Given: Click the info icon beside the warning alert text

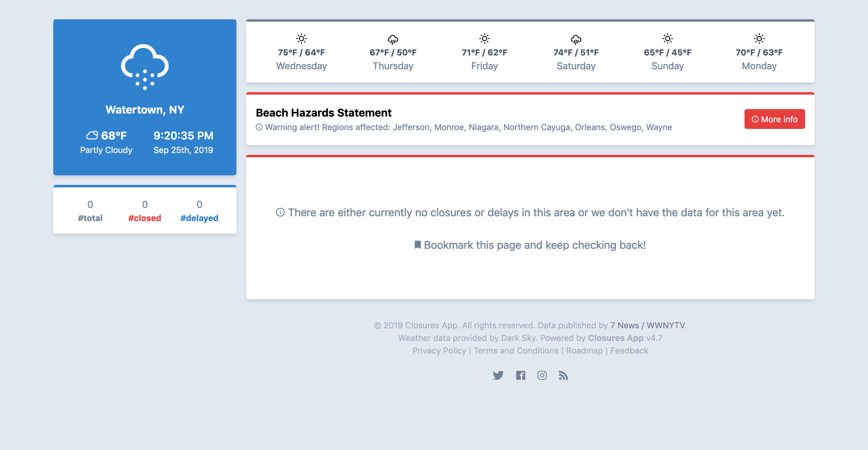Looking at the screenshot, I should (x=259, y=127).
